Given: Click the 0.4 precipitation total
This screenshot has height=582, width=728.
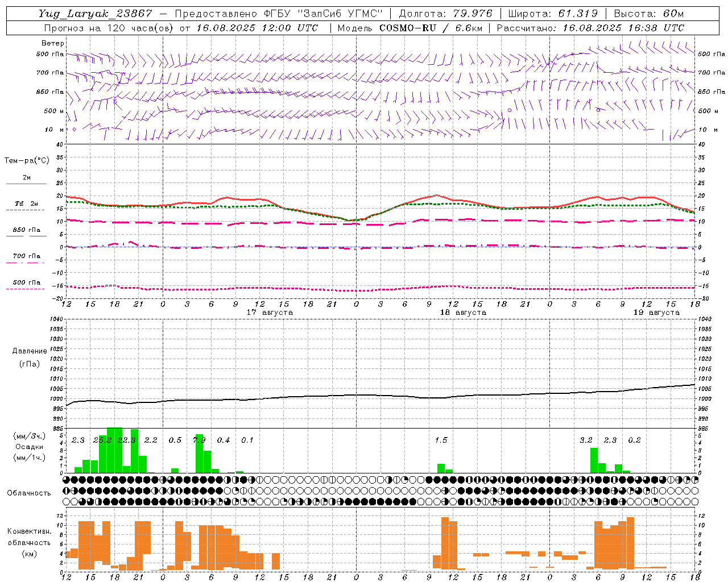Looking at the screenshot, I should (224, 440).
